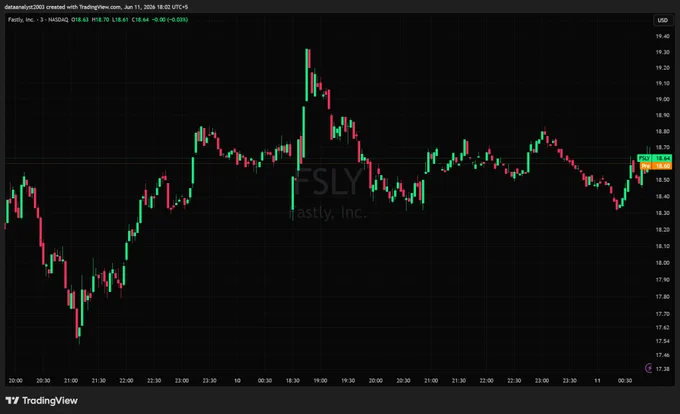
Task: Click the green FSLY 18.64 price label
Action: 654,158
